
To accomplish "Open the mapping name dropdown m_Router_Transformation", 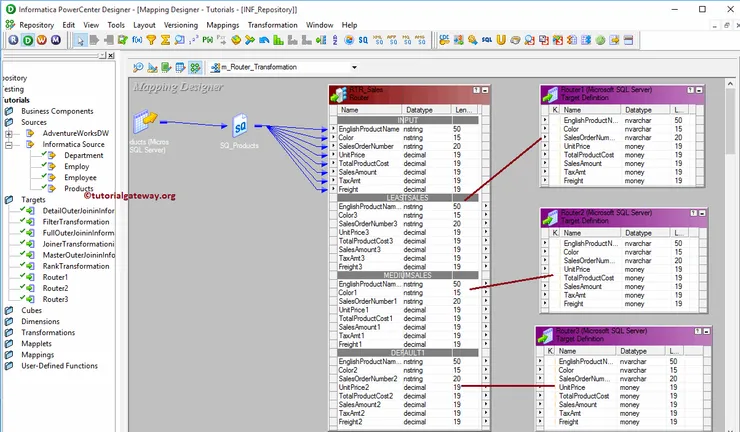I will click(x=354, y=68).
